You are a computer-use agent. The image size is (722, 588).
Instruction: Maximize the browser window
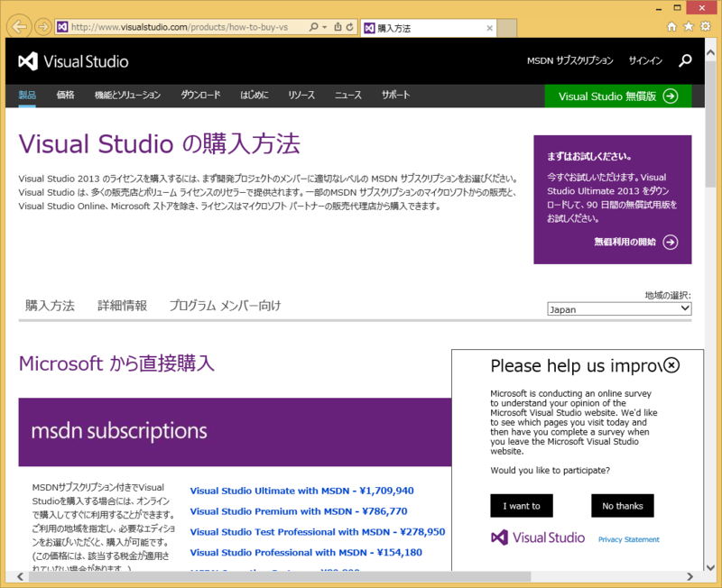tap(677, 8)
